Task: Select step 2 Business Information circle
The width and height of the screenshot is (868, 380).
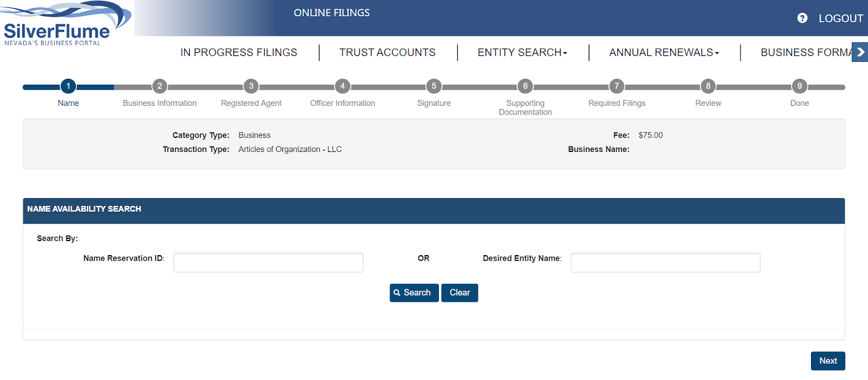Action: 159,86
